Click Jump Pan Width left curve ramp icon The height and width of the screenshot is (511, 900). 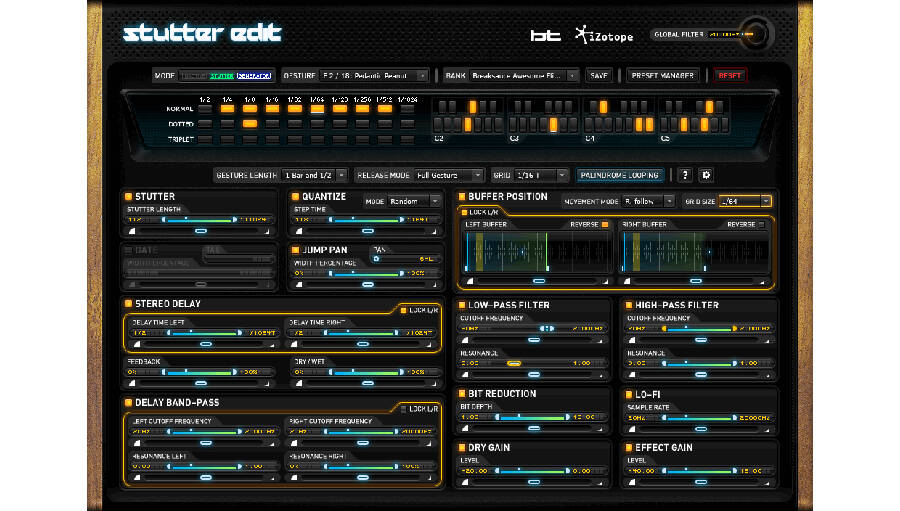tap(298, 285)
